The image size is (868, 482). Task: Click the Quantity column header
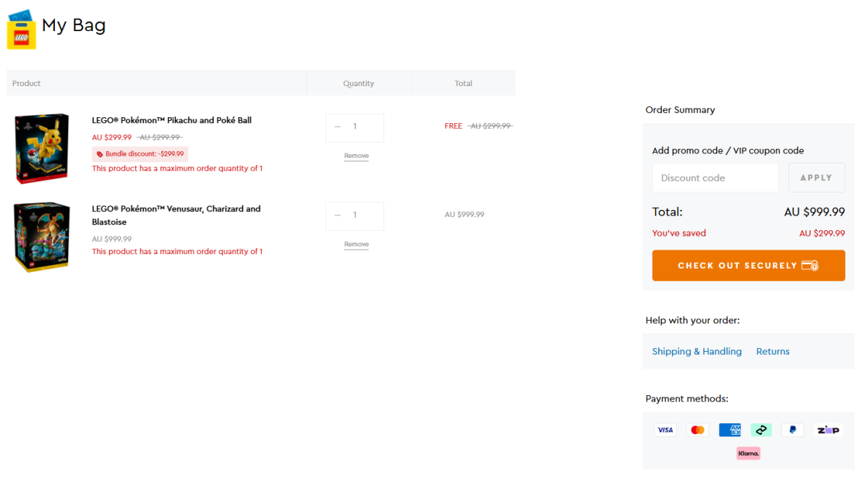coord(359,83)
